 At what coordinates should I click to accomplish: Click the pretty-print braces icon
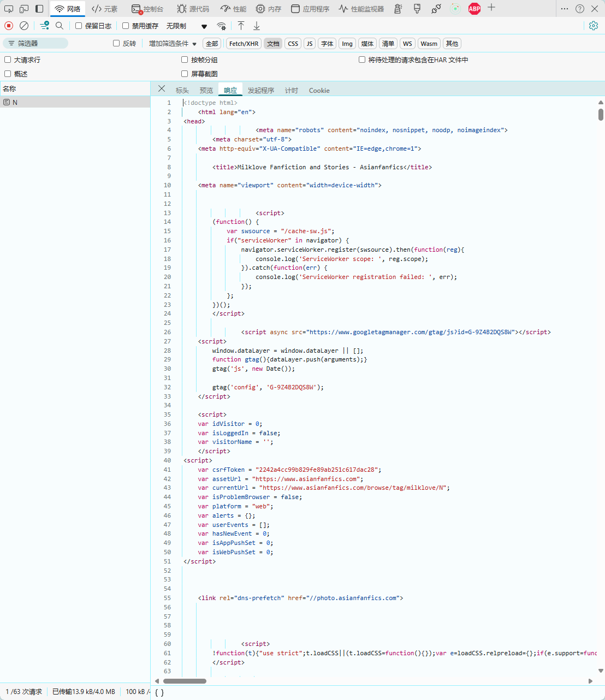(159, 692)
